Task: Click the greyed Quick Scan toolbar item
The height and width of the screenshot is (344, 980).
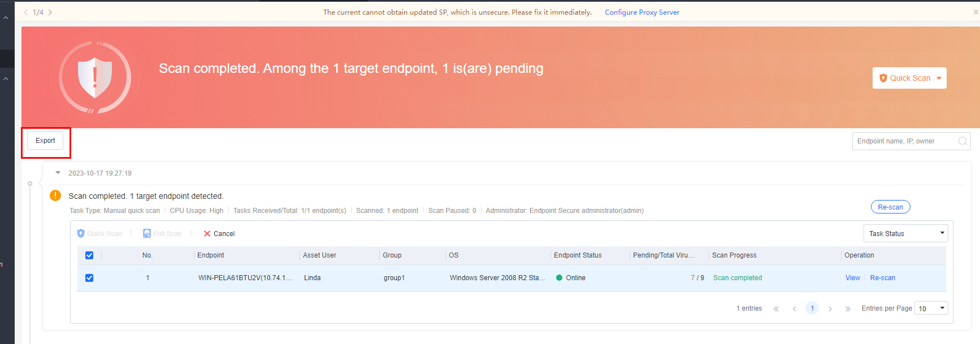Action: [99, 234]
